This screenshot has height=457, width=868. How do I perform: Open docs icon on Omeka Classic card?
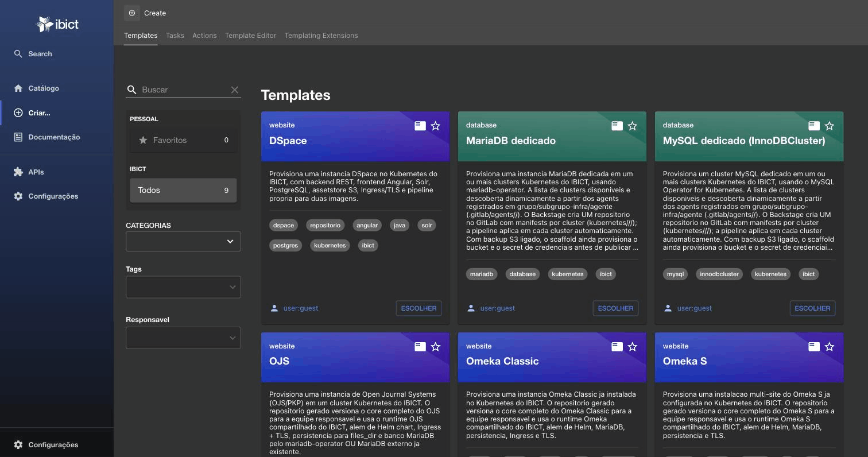[x=617, y=347]
